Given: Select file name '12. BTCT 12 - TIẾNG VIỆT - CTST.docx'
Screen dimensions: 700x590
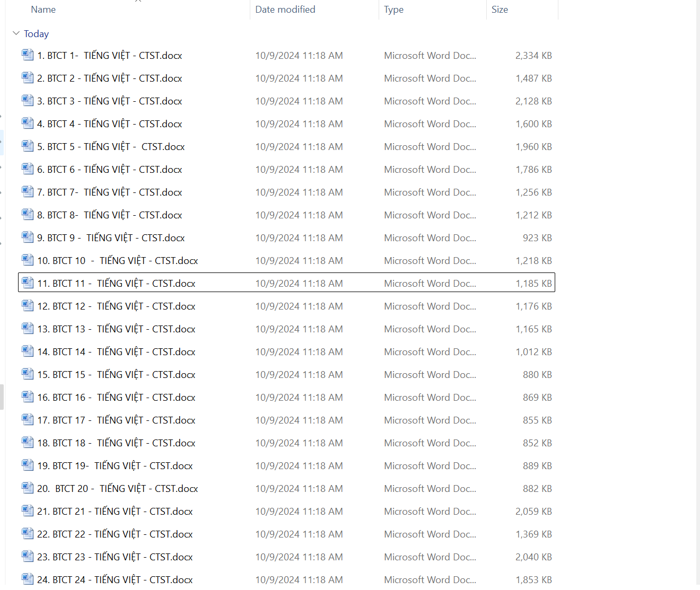Looking at the screenshot, I should 116,306.
